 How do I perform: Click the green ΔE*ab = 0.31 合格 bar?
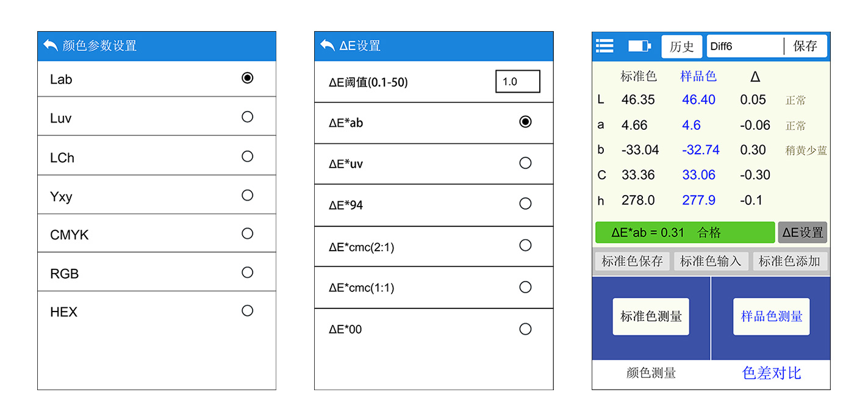(x=685, y=232)
